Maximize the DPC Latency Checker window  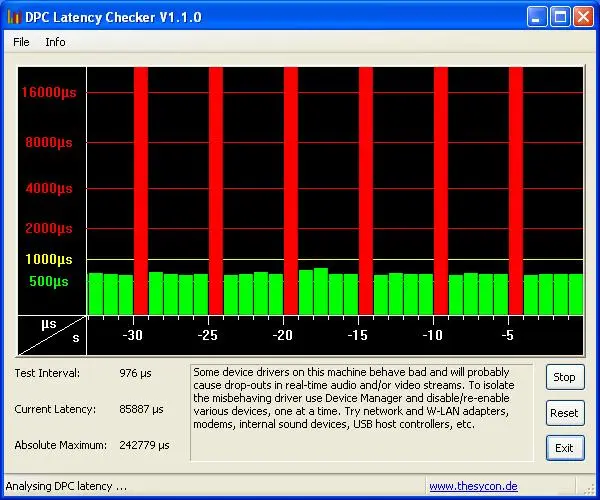(560, 17)
